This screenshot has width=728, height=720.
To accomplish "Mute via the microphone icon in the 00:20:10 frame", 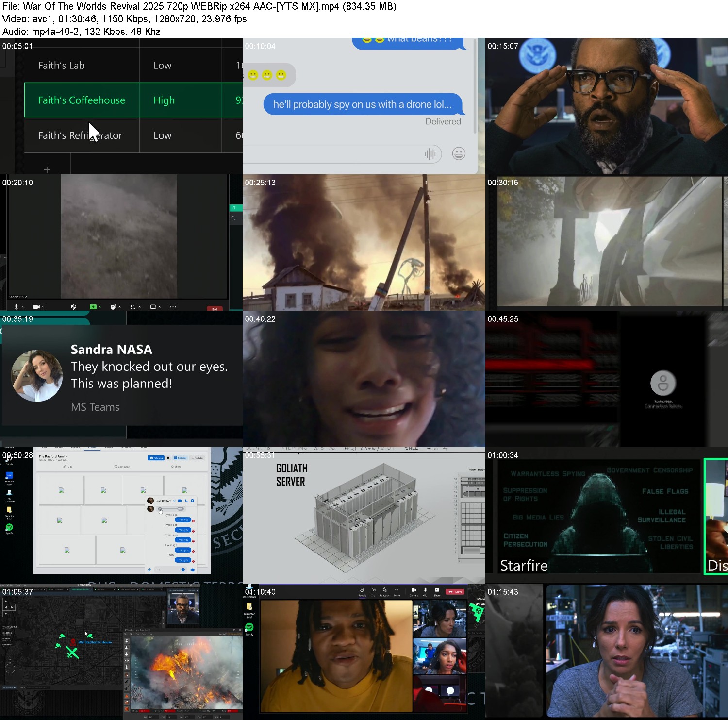I will [x=16, y=307].
